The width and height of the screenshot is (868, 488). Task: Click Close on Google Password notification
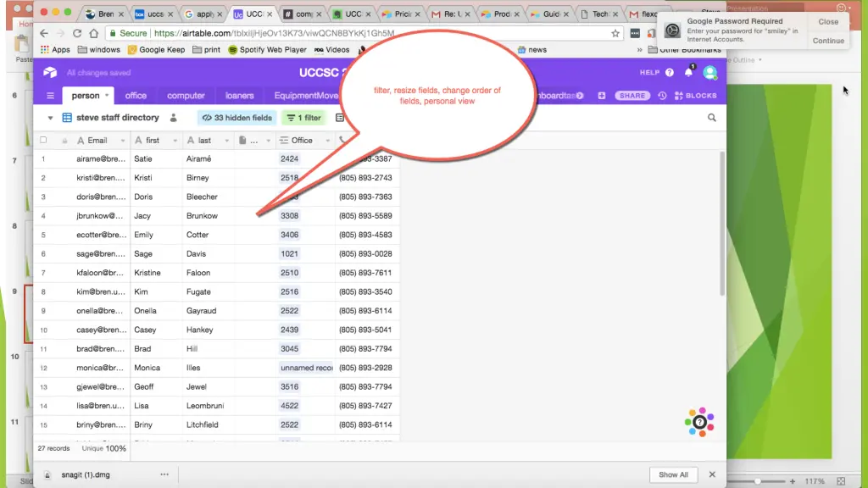click(828, 21)
